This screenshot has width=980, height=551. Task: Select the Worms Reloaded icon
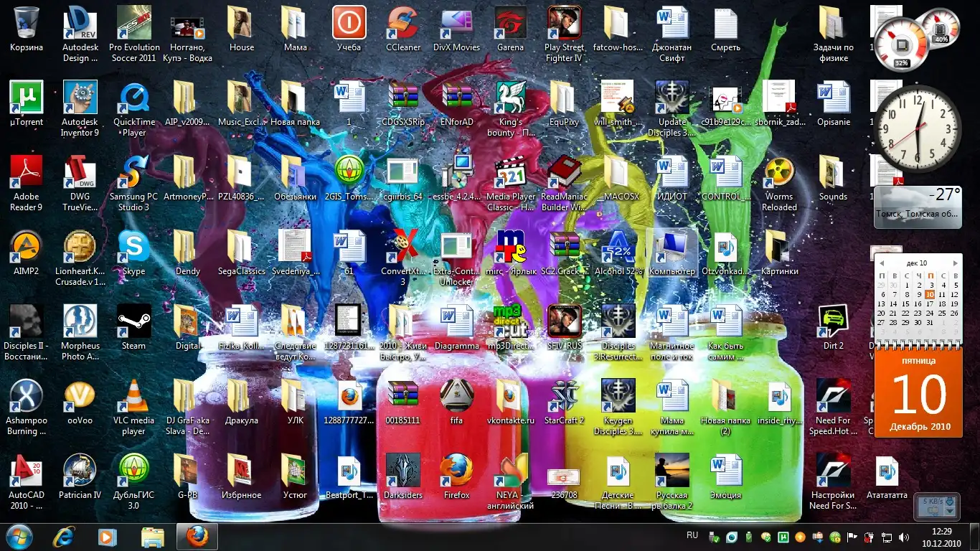(779, 173)
